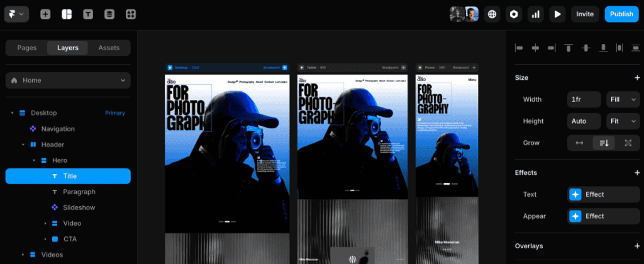Screen dimensions: 644x264
Task: Switch to the Layers tab
Action: 68,48
